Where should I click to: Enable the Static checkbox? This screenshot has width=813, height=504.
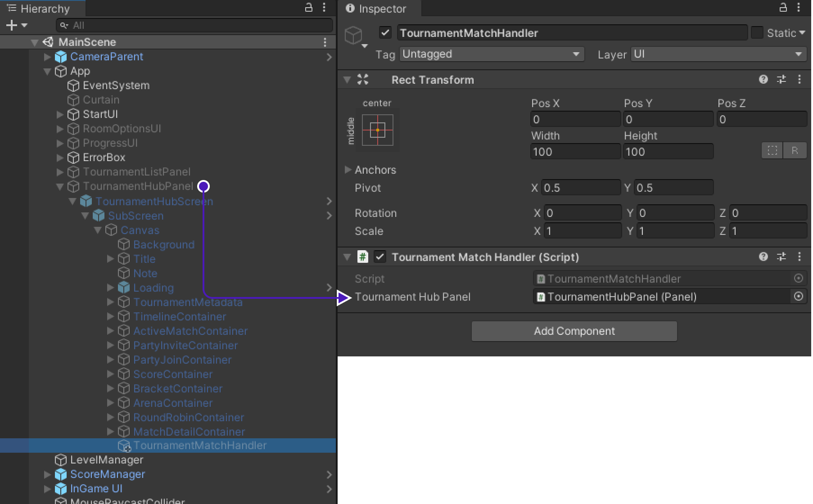click(x=757, y=33)
